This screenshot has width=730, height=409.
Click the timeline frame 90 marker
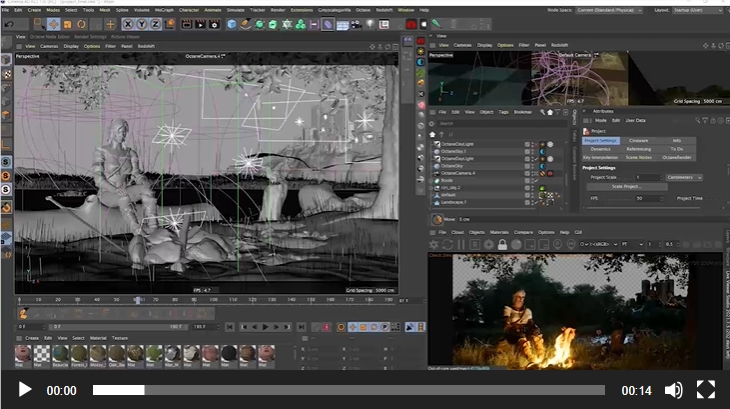pyautogui.click(x=194, y=300)
